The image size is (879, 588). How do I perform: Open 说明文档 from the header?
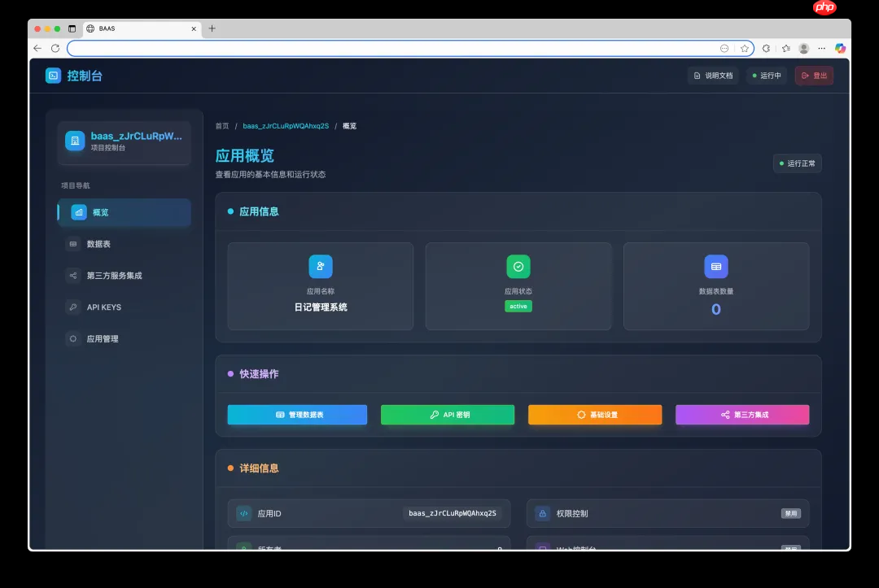point(713,75)
